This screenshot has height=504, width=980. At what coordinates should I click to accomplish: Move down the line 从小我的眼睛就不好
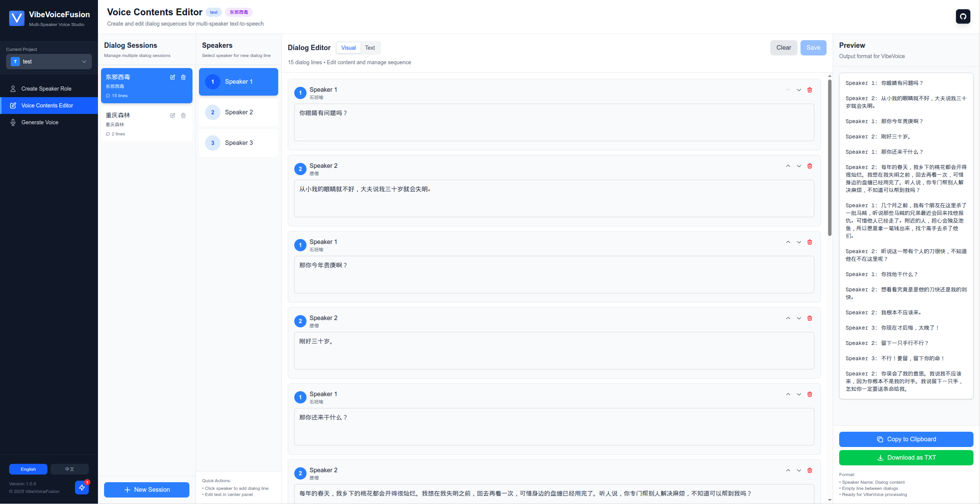[x=799, y=166]
